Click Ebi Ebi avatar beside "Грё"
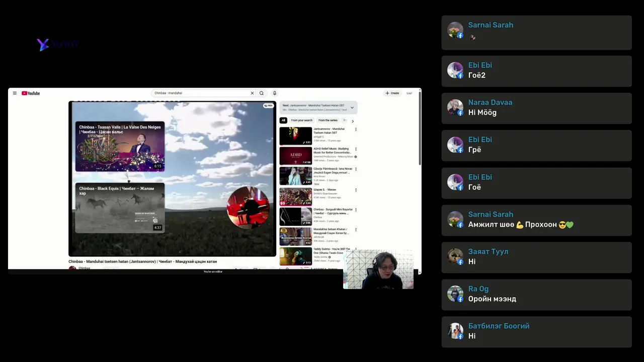 [455, 145]
